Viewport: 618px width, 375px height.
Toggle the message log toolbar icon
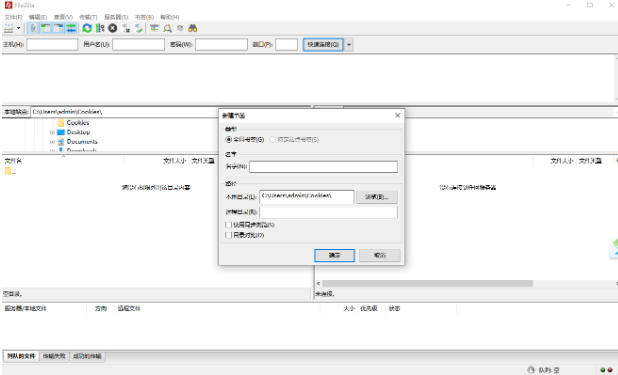34,28
